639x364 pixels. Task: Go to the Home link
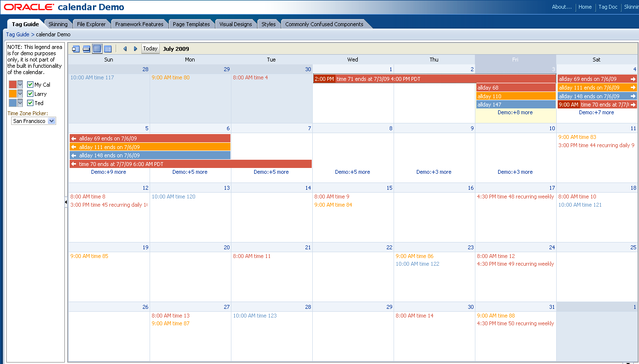pyautogui.click(x=585, y=7)
